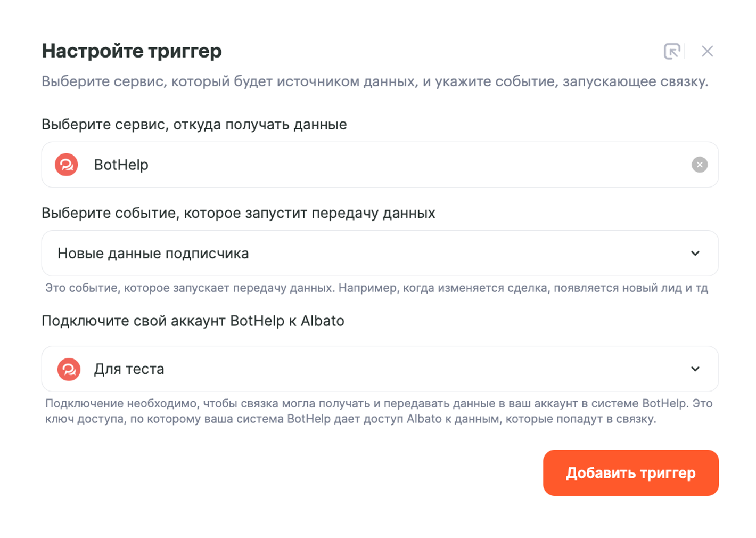This screenshot has height=538, width=756.
Task: Click the Выберите событие label above event dropdown
Action: click(239, 213)
